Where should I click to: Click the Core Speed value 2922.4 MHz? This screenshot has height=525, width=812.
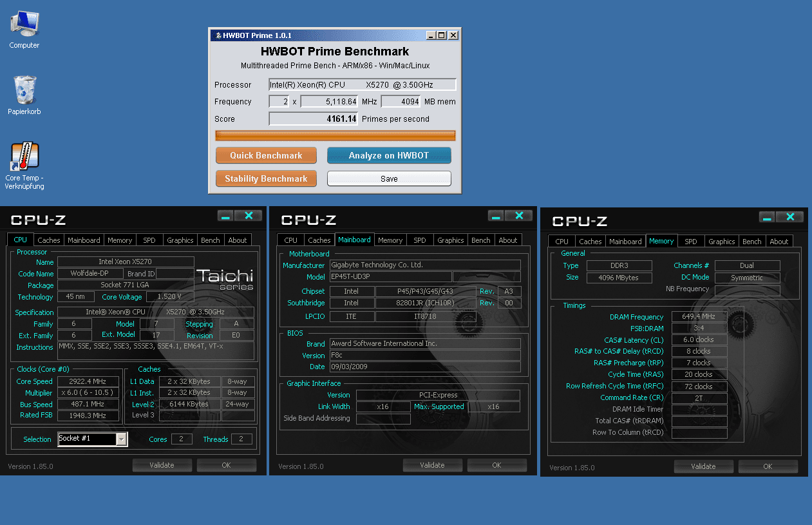[x=88, y=381]
